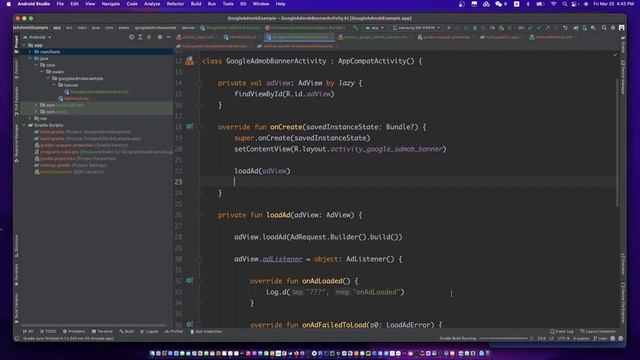Open macOS Spotlight search in menu bar
Viewport: 640px width, 360px height.
(564, 4)
